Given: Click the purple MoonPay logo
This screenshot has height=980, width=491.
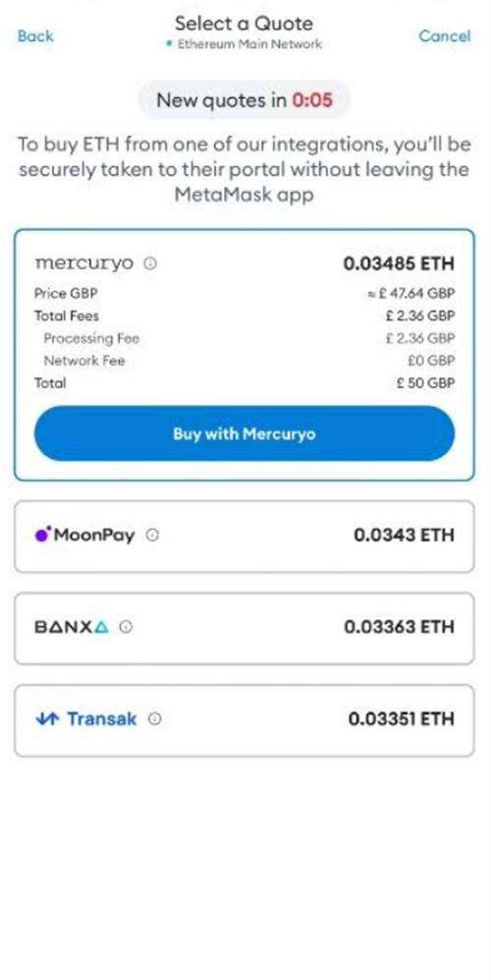Looking at the screenshot, I should pos(44,535).
